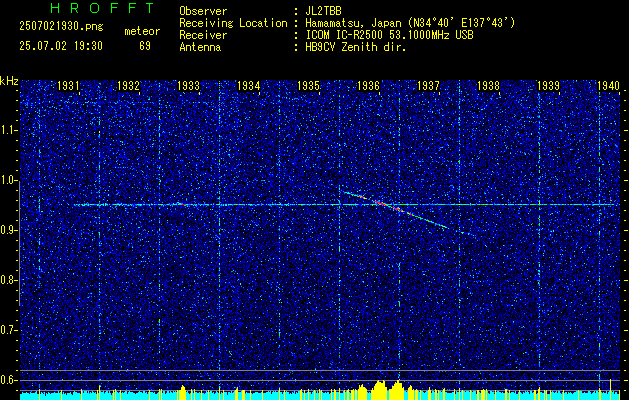This screenshot has height=400, width=629.
Task: Click the meteor count value 69
Action: pos(145,46)
